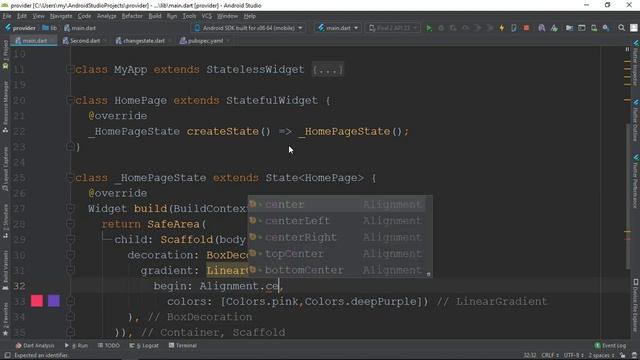The width and height of the screenshot is (640, 360).
Task: Open the Refactor menu
Action: coord(132,16)
